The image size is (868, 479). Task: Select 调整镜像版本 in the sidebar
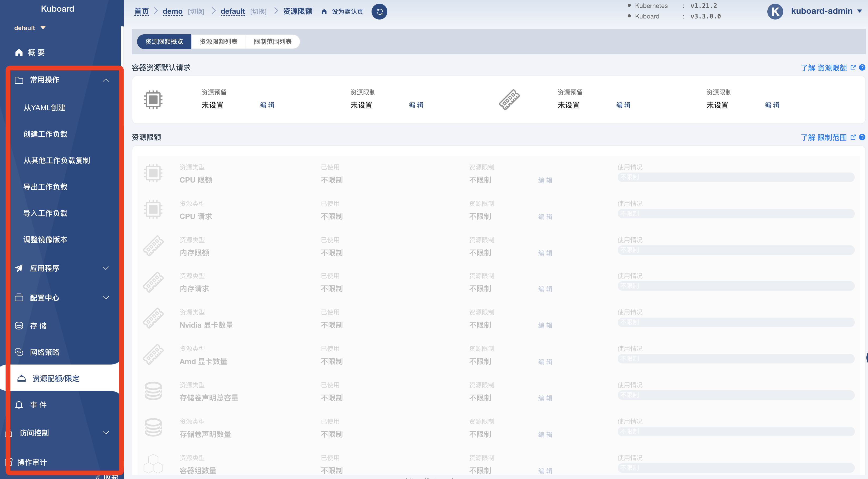(45, 239)
